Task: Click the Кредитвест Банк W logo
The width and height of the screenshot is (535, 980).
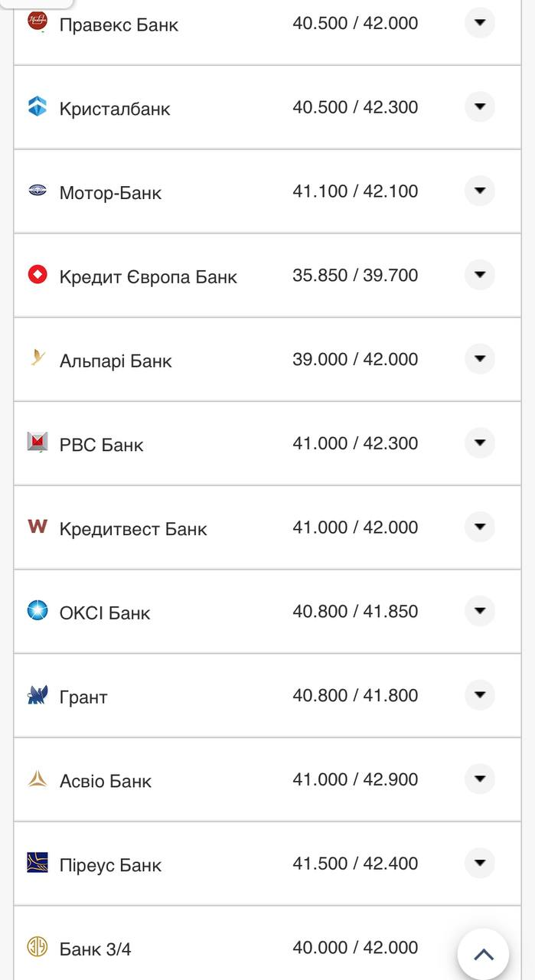Action: click(x=38, y=526)
